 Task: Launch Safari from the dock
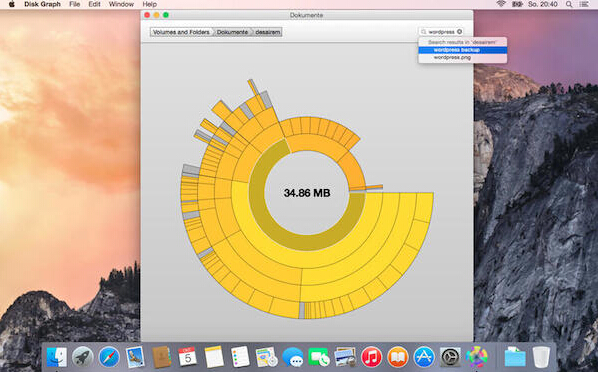pos(109,358)
